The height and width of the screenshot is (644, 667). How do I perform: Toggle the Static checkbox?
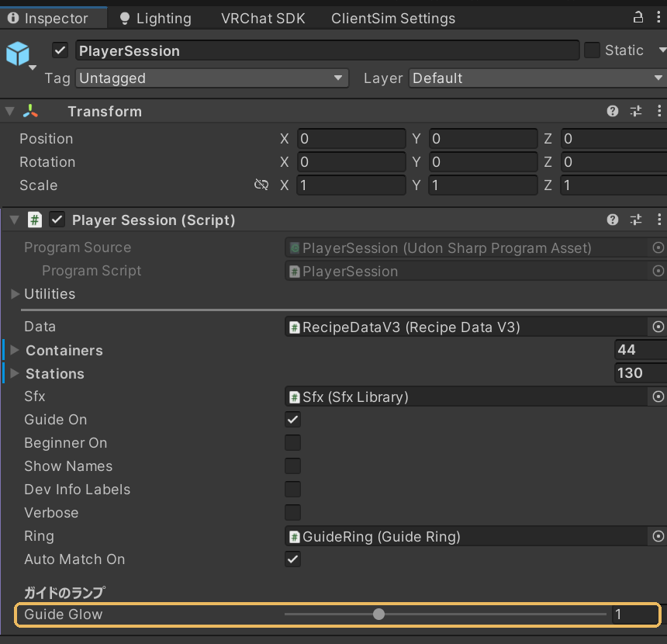(x=592, y=50)
